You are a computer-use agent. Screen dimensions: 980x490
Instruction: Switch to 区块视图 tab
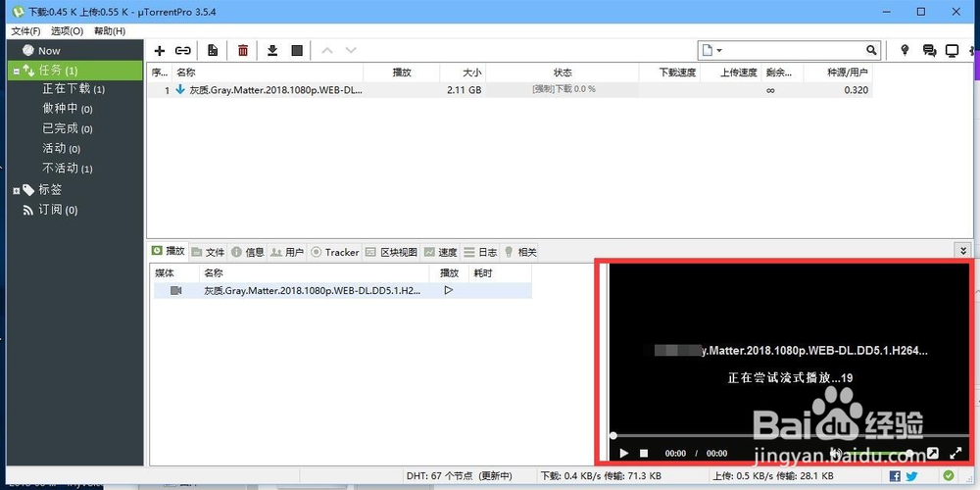tap(392, 252)
